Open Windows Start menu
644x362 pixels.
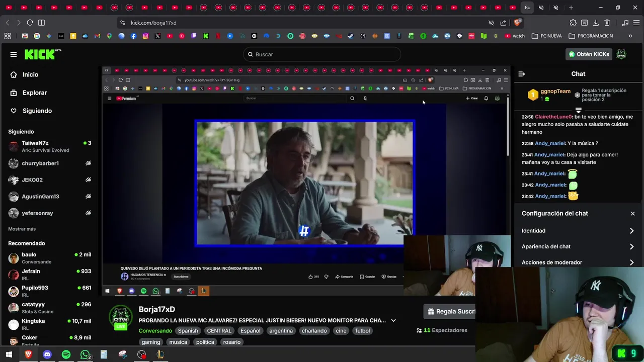(x=9, y=354)
